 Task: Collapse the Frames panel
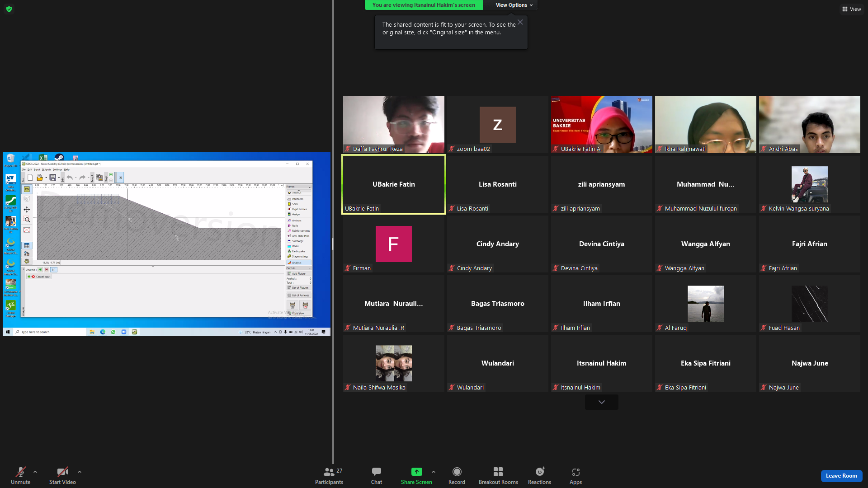tap(310, 187)
